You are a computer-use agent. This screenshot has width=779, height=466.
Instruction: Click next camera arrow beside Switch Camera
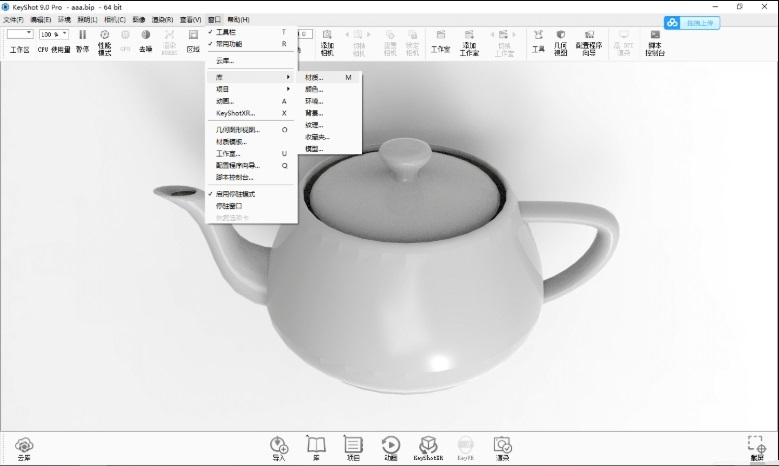pos(369,34)
